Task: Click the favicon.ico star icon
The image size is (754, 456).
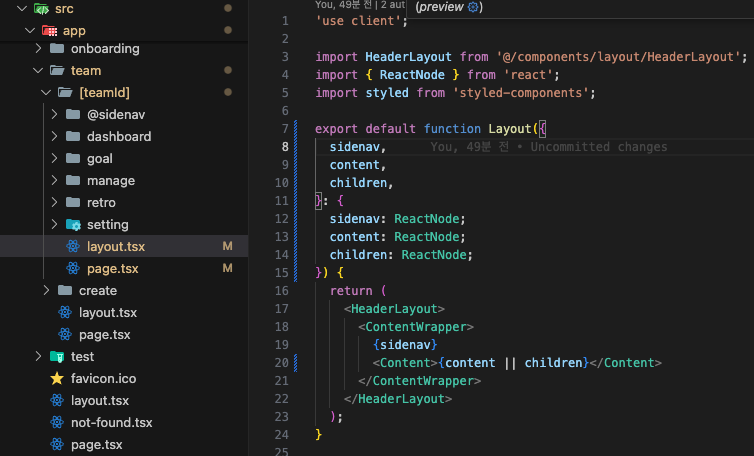Action: [57, 378]
